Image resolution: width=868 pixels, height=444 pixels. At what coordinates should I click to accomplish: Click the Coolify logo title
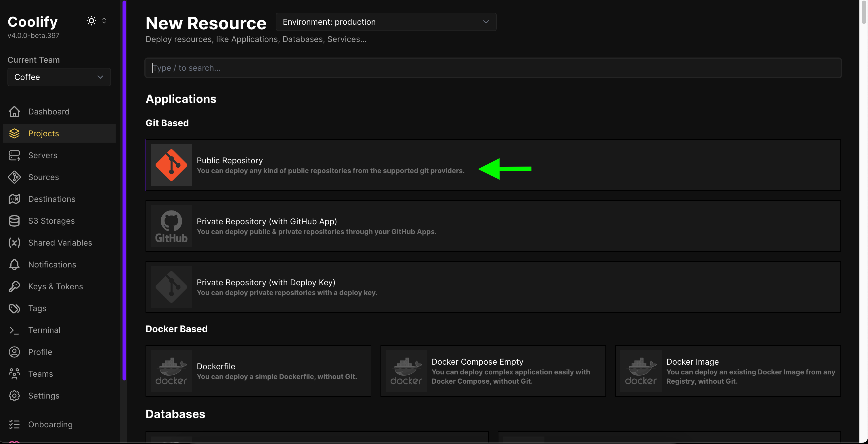(33, 22)
